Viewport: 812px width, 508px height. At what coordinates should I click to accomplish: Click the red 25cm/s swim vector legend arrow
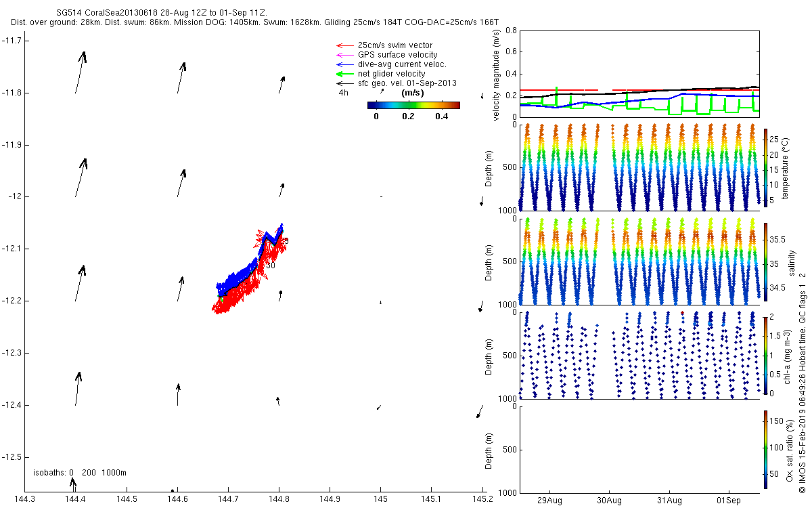tap(345, 45)
